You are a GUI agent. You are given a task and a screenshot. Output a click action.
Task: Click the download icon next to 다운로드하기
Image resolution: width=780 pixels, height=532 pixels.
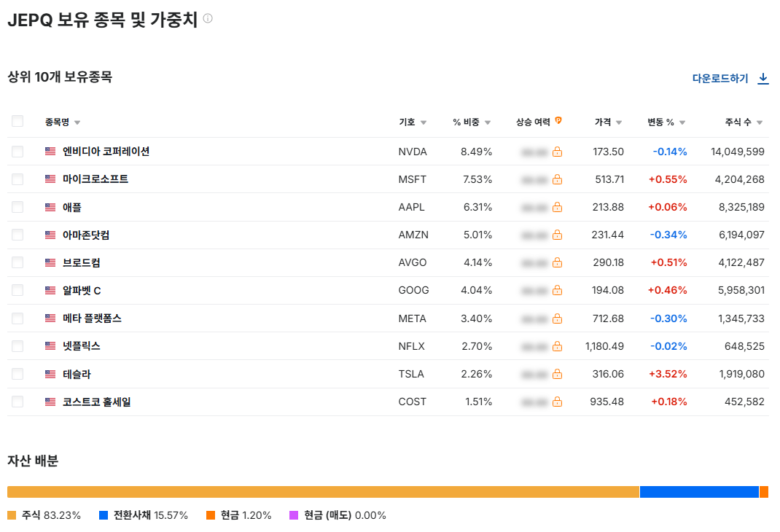(763, 78)
